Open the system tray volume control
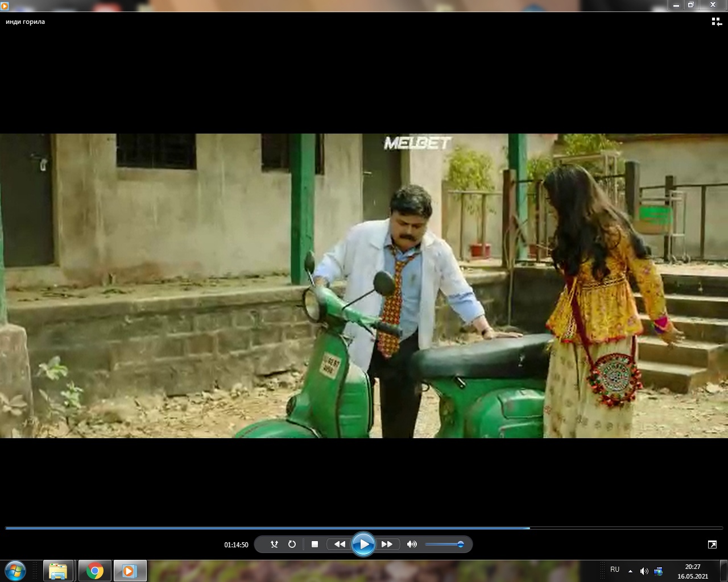728x582 pixels. [644, 571]
